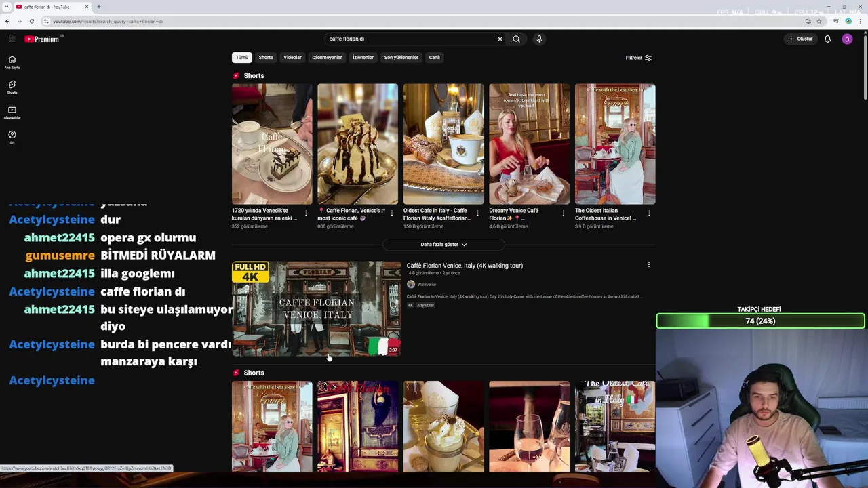The image size is (868, 488).
Task: Select the Canlı filter chip
Action: (x=434, y=58)
